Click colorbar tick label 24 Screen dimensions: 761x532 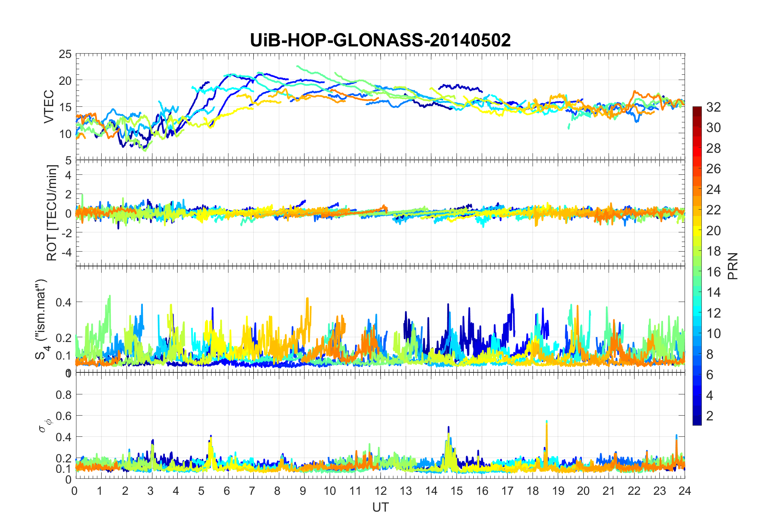(x=713, y=189)
